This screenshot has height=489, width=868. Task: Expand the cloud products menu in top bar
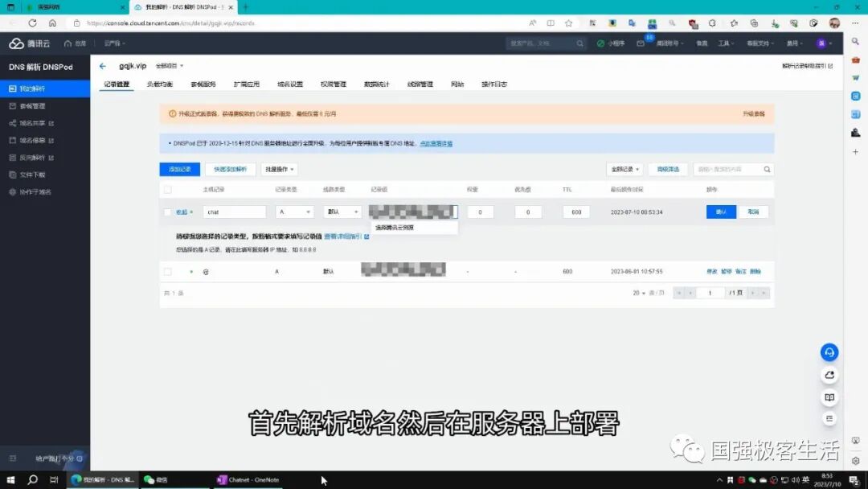tap(115, 43)
